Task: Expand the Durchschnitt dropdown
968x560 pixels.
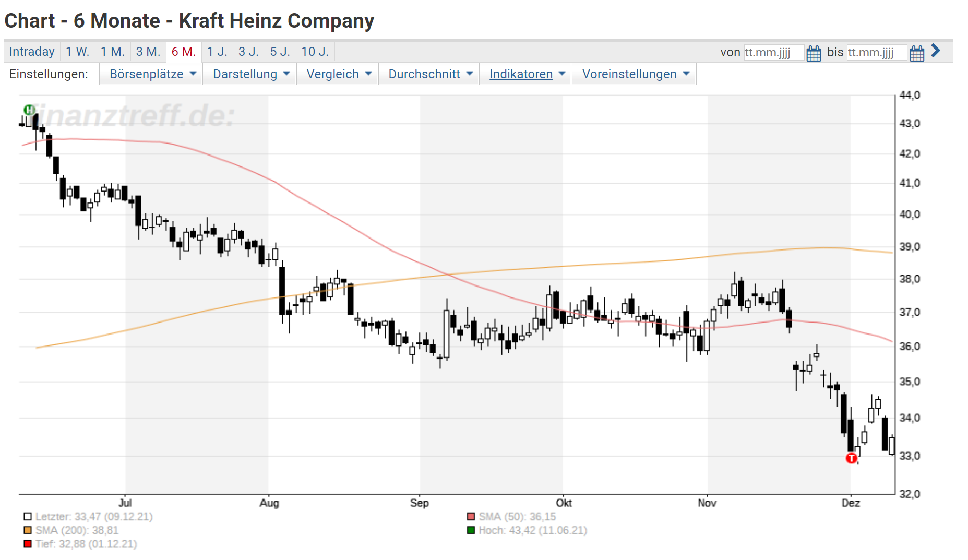Action: coord(430,74)
